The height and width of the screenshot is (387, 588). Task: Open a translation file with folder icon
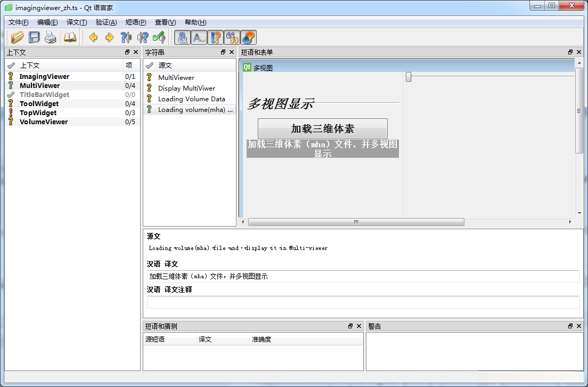pos(17,37)
